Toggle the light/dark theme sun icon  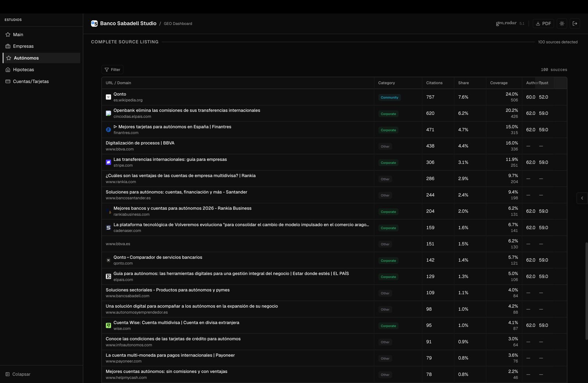pyautogui.click(x=562, y=24)
